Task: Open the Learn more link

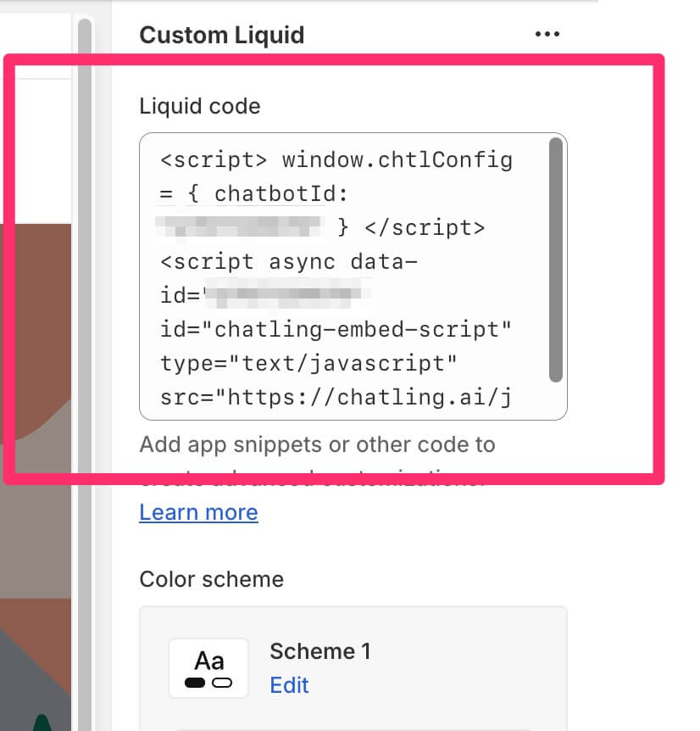Action: (x=199, y=512)
